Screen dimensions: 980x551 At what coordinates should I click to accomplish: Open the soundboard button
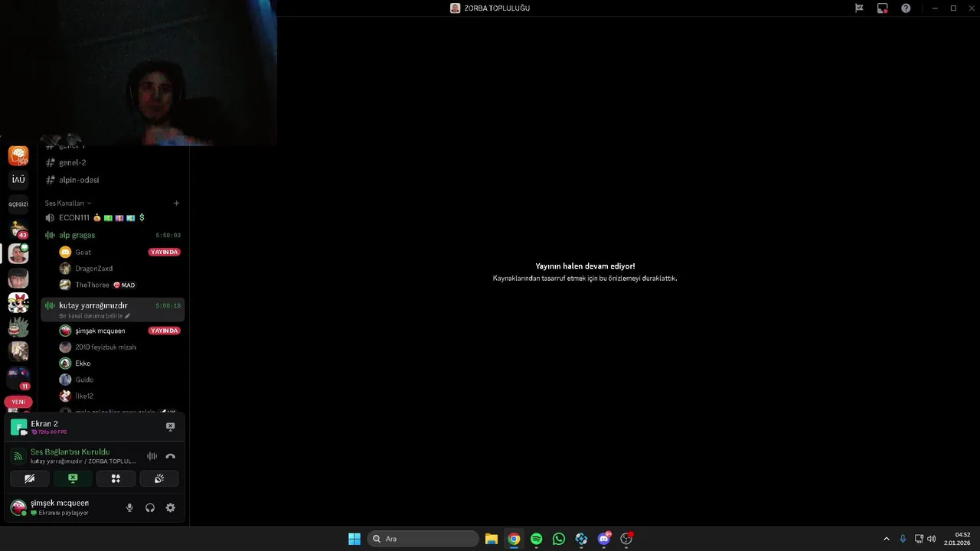(x=158, y=478)
